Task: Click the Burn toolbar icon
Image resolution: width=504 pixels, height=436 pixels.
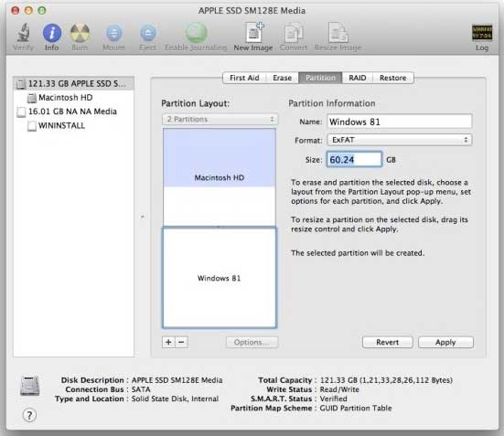Action: pos(80,33)
